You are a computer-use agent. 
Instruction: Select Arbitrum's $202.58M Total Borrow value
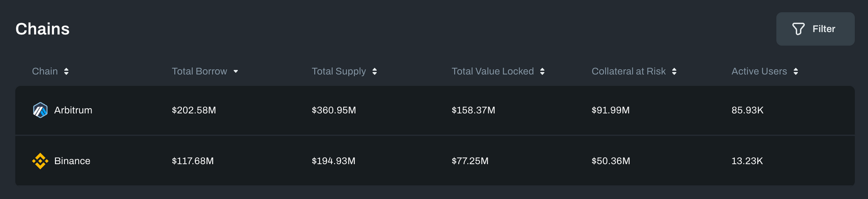pos(194,110)
